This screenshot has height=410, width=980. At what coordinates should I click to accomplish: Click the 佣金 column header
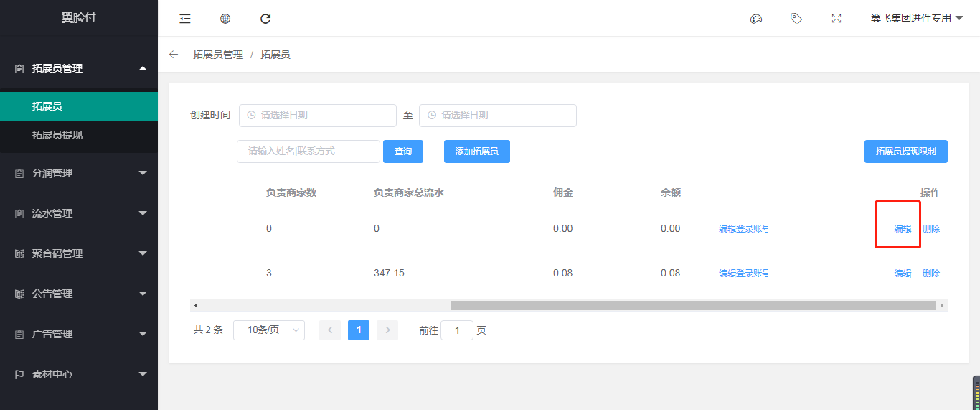[563, 192]
